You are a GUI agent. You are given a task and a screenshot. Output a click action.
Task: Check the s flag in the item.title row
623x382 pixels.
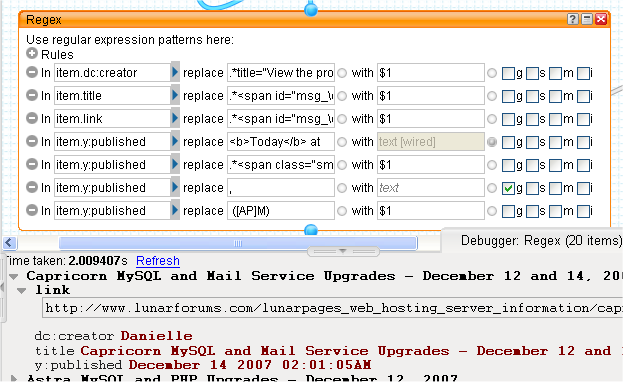click(532, 97)
